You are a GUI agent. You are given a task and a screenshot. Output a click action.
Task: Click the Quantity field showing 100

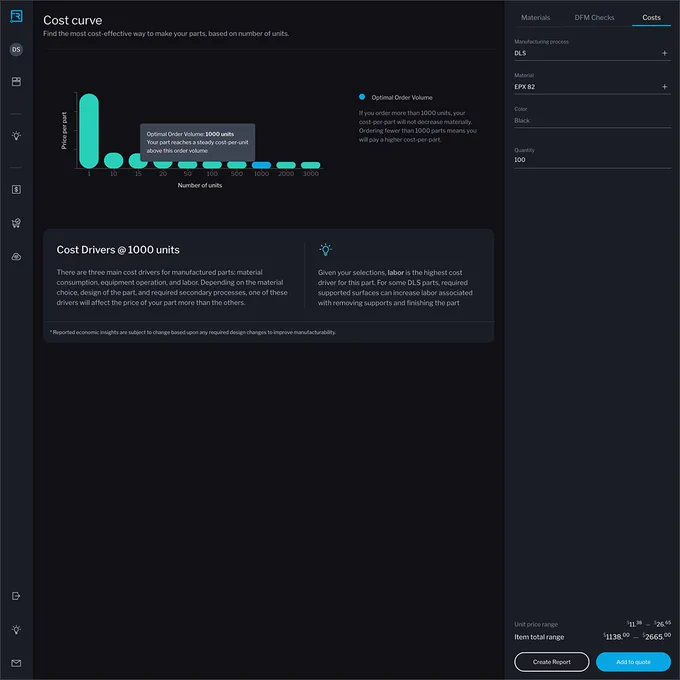pyautogui.click(x=592, y=160)
